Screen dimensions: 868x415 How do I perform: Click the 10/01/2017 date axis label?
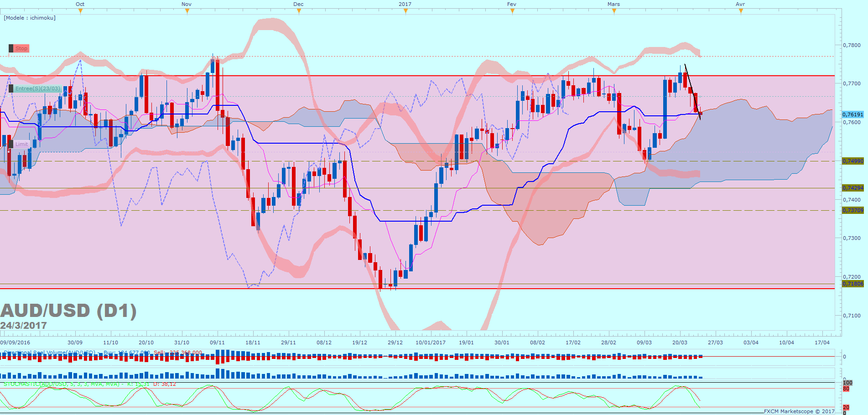[431, 342]
